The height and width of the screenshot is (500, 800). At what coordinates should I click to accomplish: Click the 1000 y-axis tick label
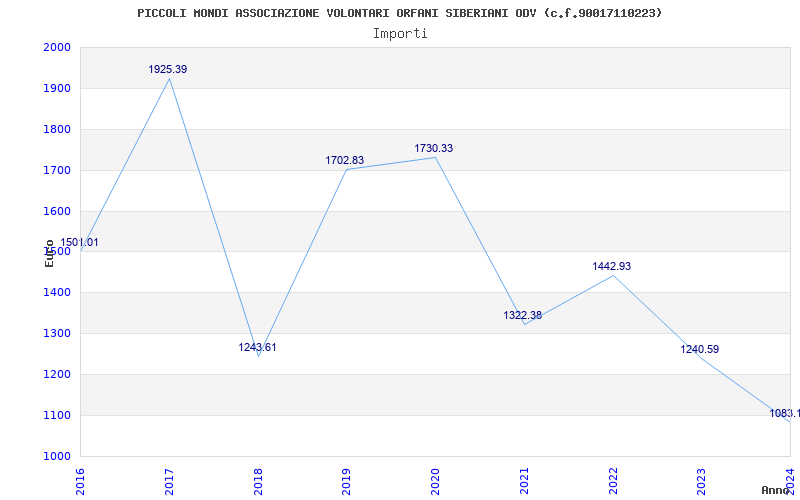(57, 456)
